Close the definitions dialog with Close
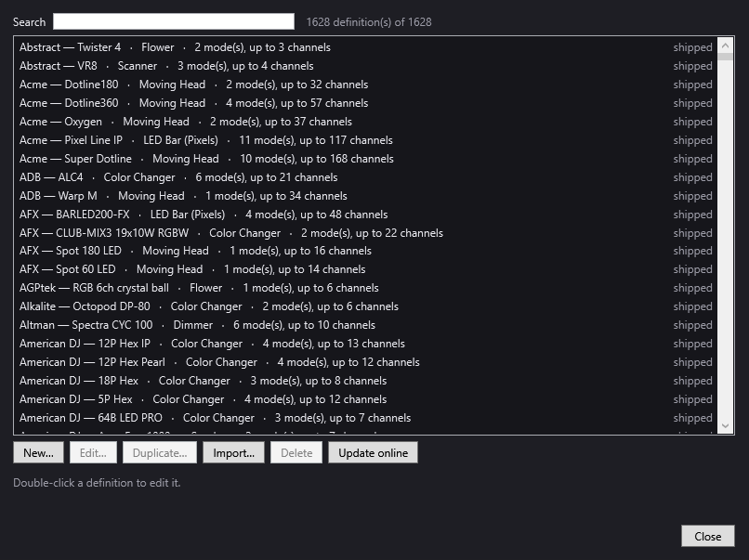This screenshot has height=560, width=749. [x=708, y=536]
